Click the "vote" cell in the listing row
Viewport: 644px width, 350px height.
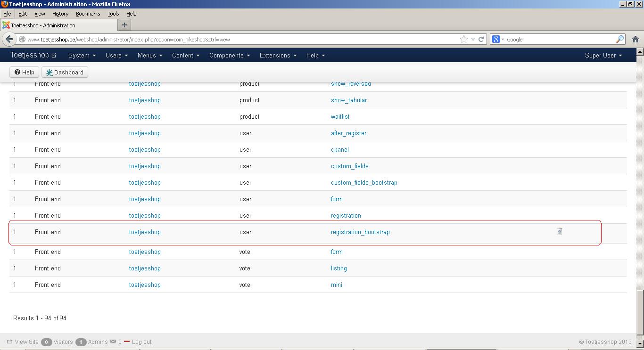point(246,268)
